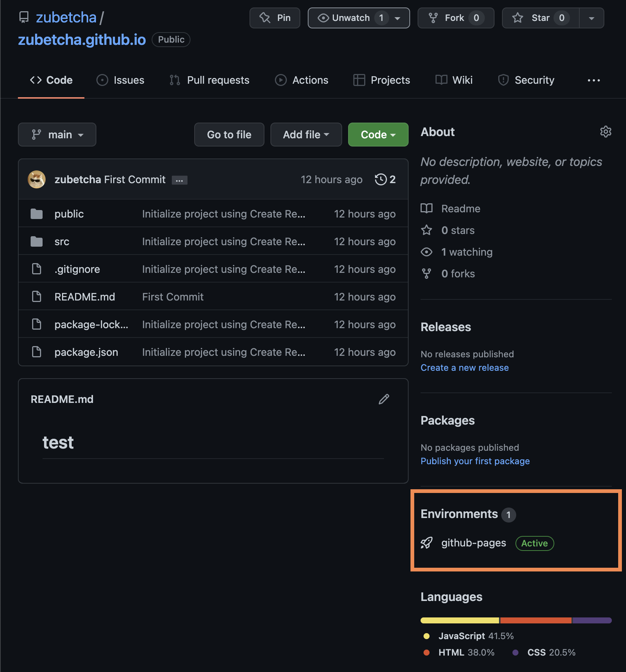Open the Star lists dropdown arrow

pyautogui.click(x=592, y=18)
